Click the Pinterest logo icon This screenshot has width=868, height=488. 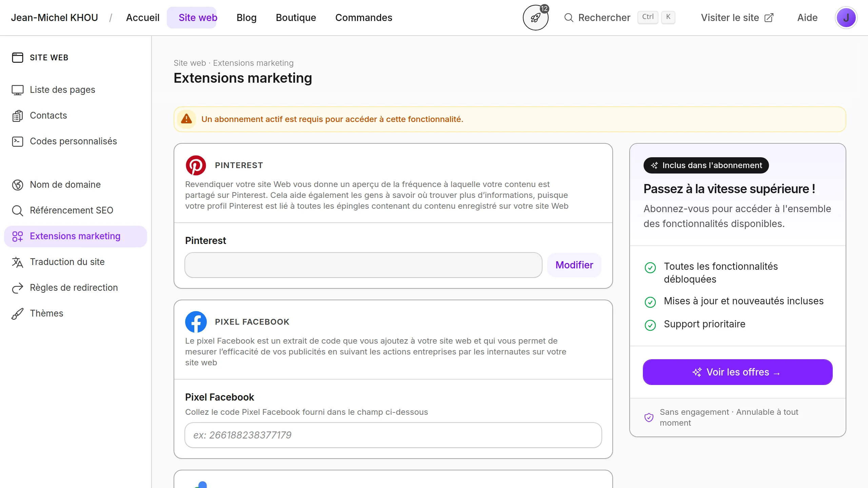point(196,165)
